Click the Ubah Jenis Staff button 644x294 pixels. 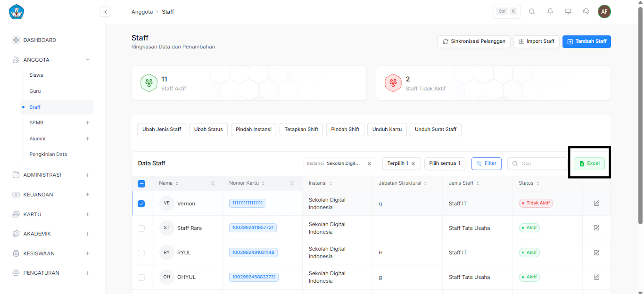[x=162, y=129]
